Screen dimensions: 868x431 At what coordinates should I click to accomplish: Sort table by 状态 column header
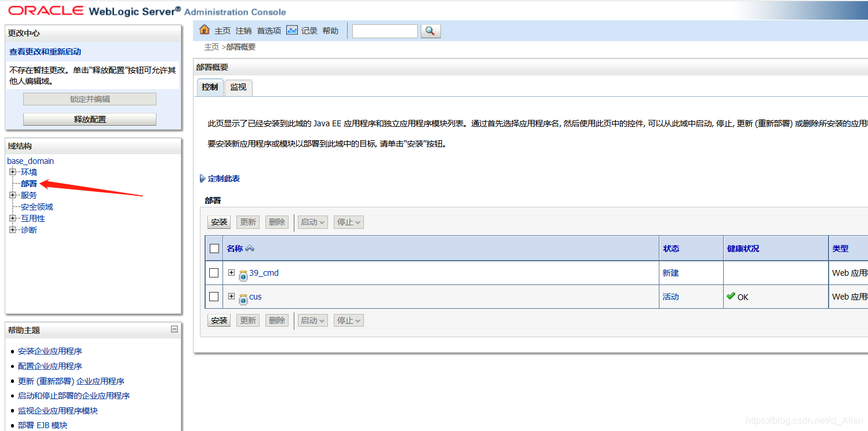pos(671,249)
